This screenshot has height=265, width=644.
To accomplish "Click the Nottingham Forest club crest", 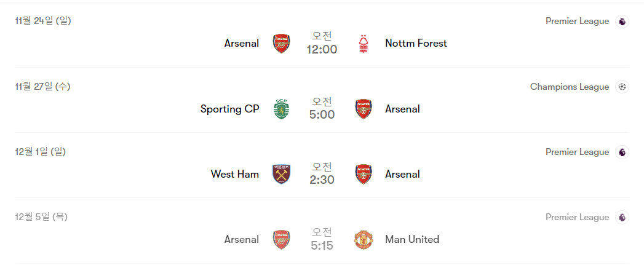I will 364,44.
